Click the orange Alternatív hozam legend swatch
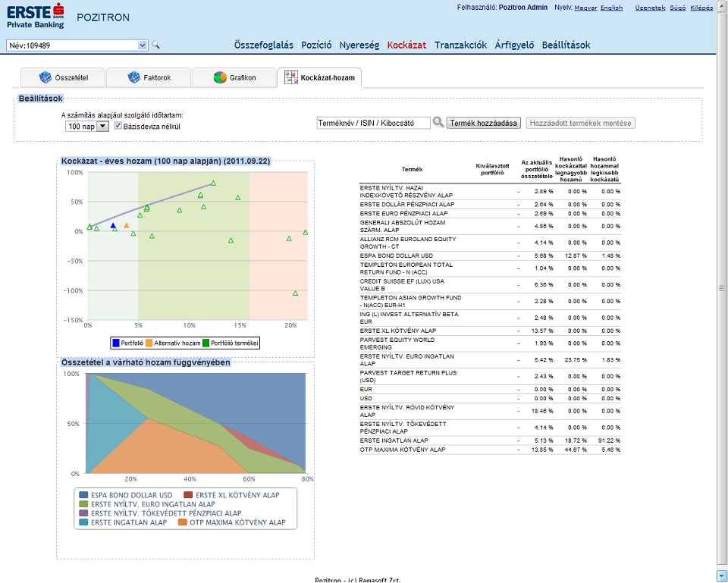728x583 pixels. pos(149,343)
